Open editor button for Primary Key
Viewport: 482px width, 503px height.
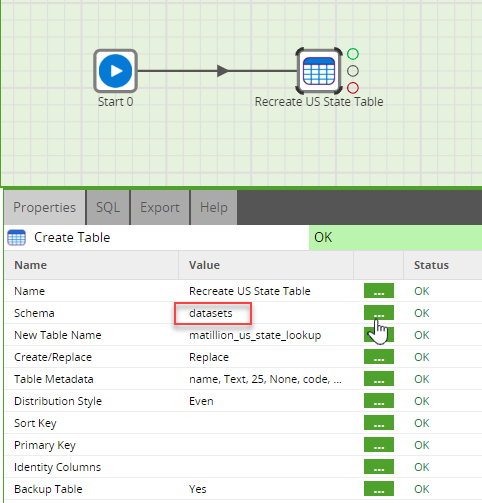(379, 445)
